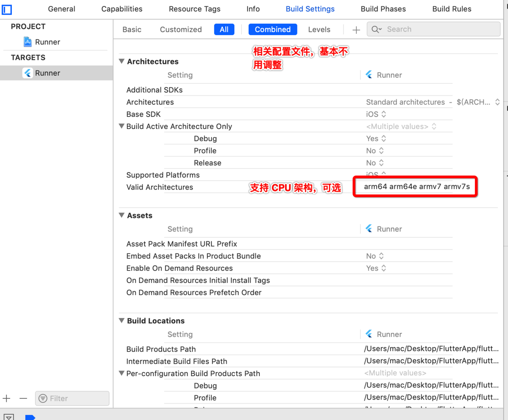Image resolution: width=508 pixels, height=420 pixels.
Task: Select the Build Settings tab
Action: point(310,9)
